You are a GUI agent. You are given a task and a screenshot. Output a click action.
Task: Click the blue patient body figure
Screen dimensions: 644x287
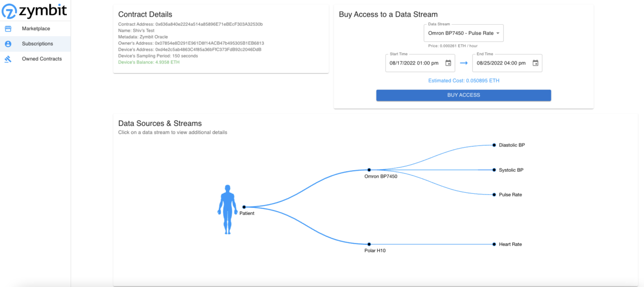point(227,209)
